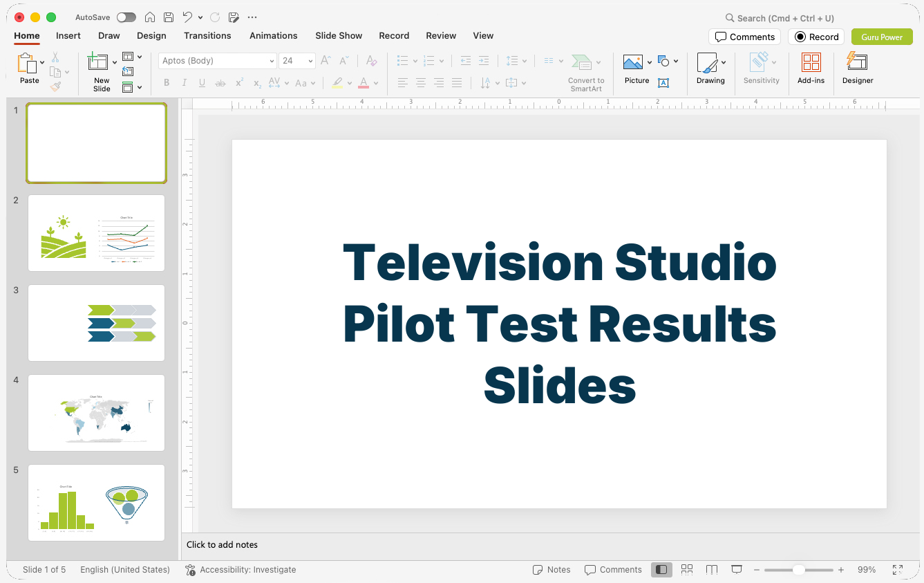The width and height of the screenshot is (924, 583).
Task: Click the Redo icon
Action: coord(215,17)
